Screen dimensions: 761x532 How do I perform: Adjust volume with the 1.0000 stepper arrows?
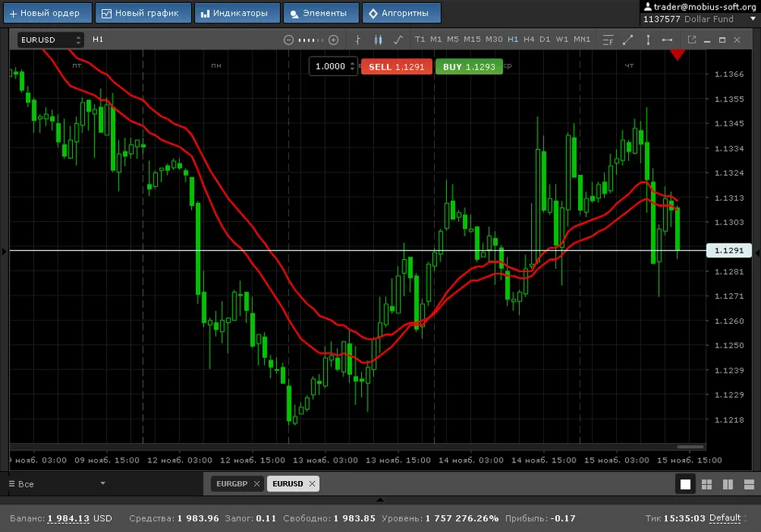352,66
